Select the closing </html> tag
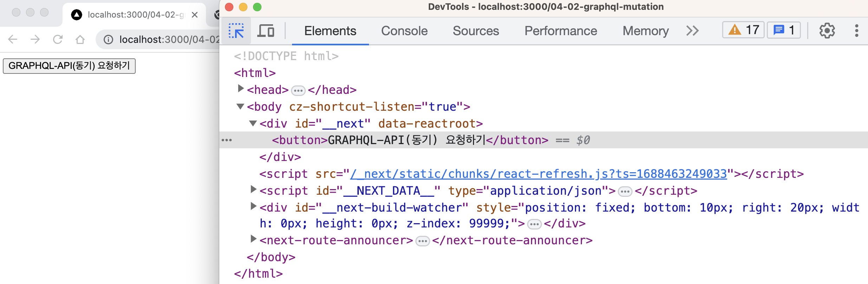868x284 pixels. pyautogui.click(x=258, y=273)
